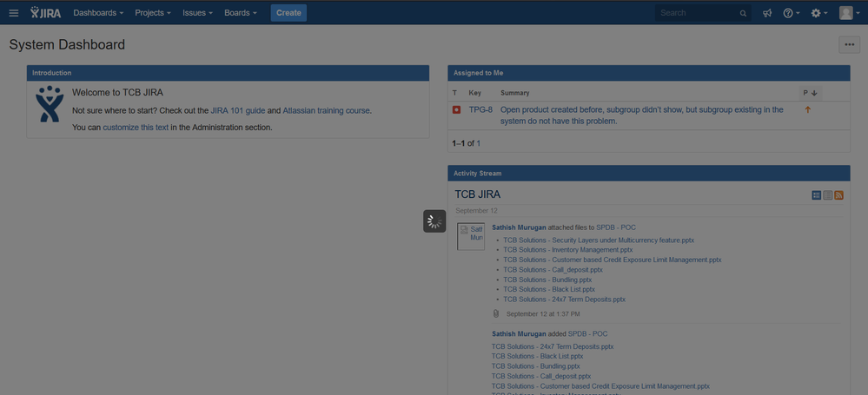Click the Activity Stream gadget title bar

649,173
